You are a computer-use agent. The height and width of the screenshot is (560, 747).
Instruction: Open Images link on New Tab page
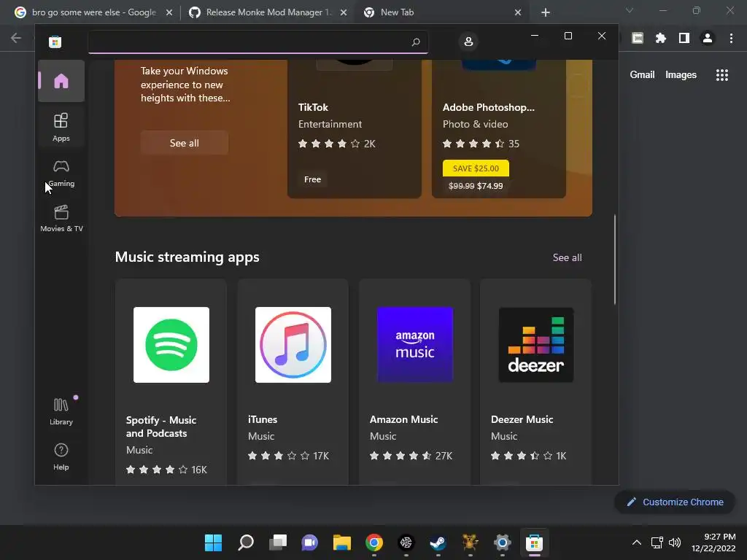[681, 75]
